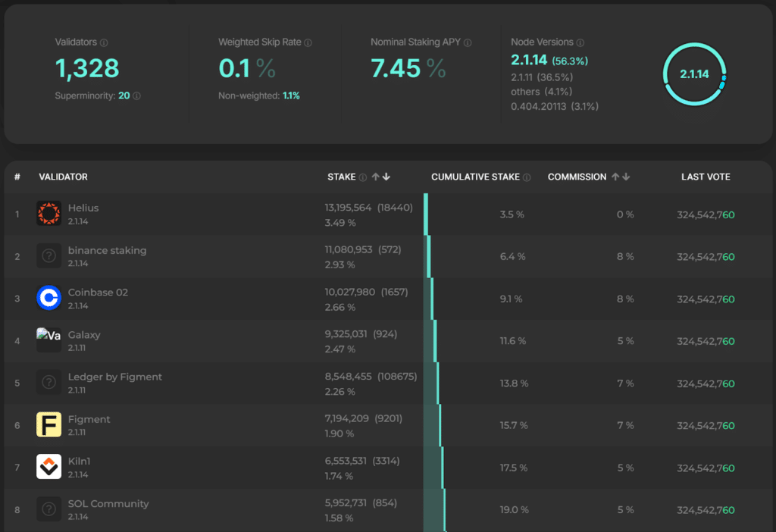Click info icon beside CUMULATIVE STAKE header
Viewport: 776px width, 532px height.
pos(527,177)
